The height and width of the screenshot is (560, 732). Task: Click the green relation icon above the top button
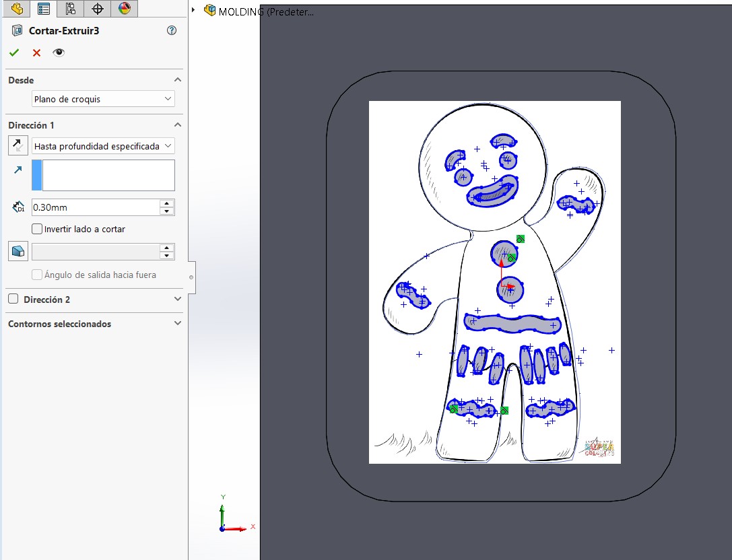point(521,239)
